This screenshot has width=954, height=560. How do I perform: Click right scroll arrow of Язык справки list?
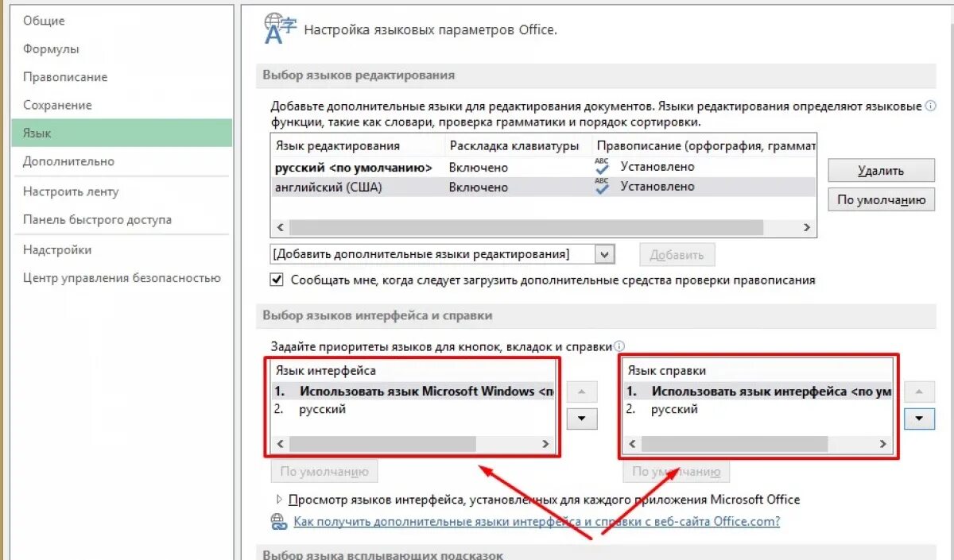tap(882, 444)
